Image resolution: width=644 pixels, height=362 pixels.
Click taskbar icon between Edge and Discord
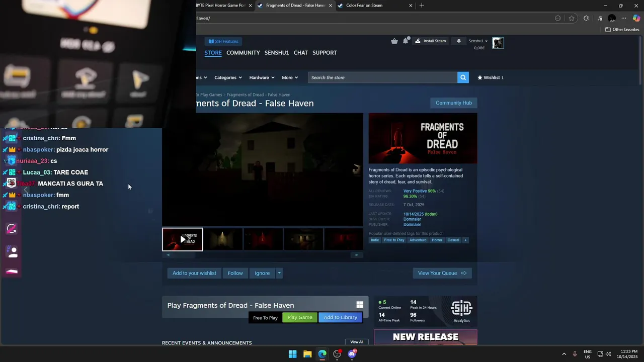pyautogui.click(x=337, y=354)
